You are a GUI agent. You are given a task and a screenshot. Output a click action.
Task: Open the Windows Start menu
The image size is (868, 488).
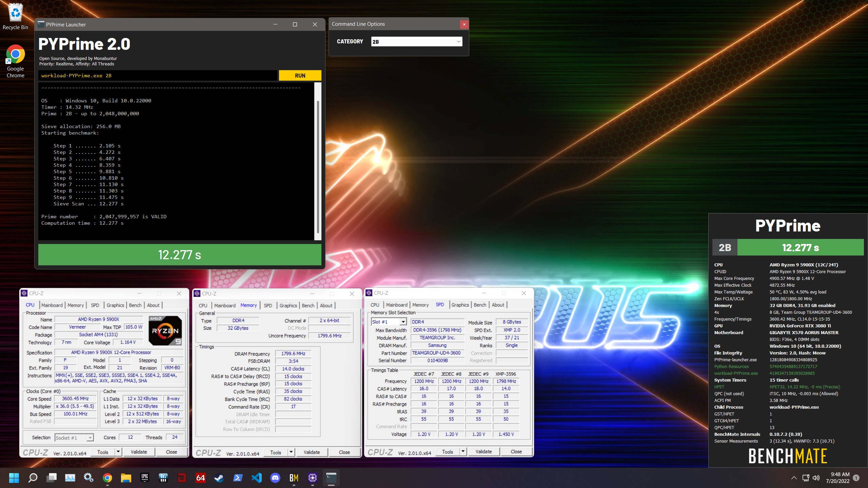coord(14,478)
